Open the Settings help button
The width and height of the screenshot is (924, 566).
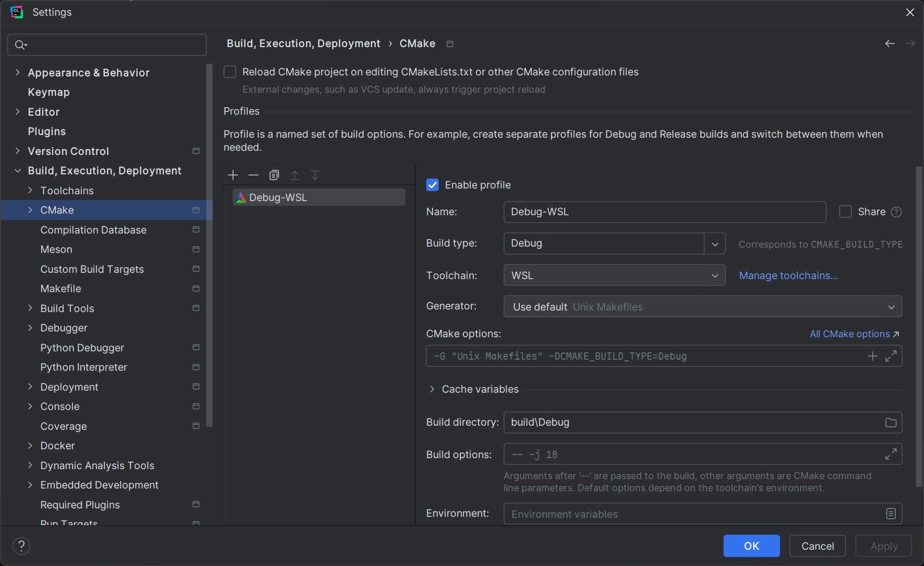tap(21, 546)
